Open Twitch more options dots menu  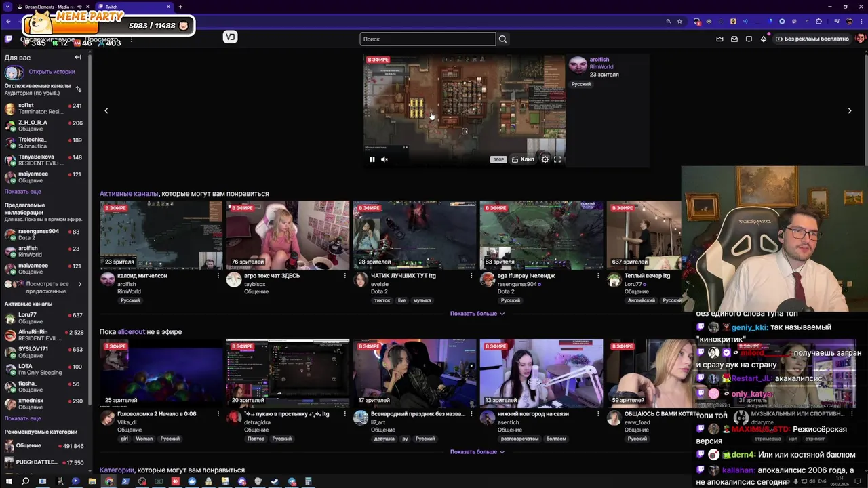point(132,39)
